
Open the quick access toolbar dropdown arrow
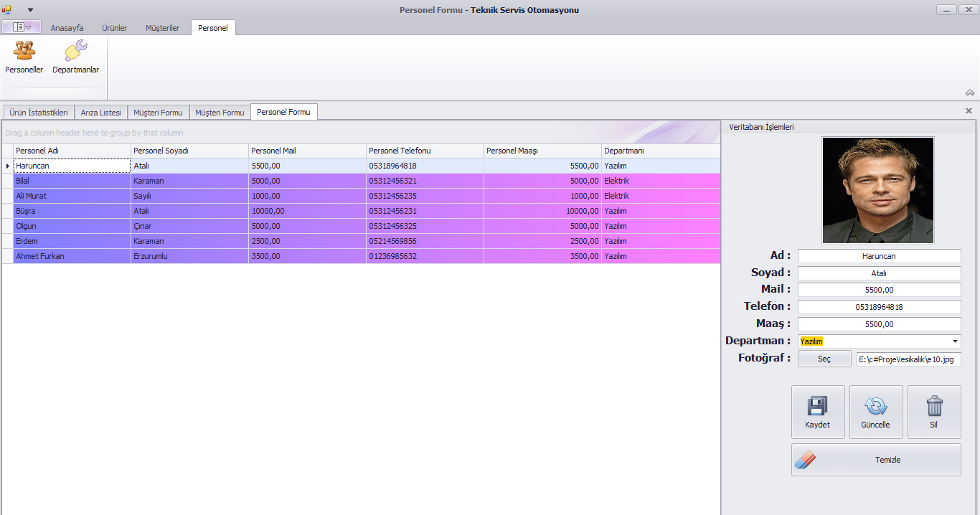coord(30,10)
